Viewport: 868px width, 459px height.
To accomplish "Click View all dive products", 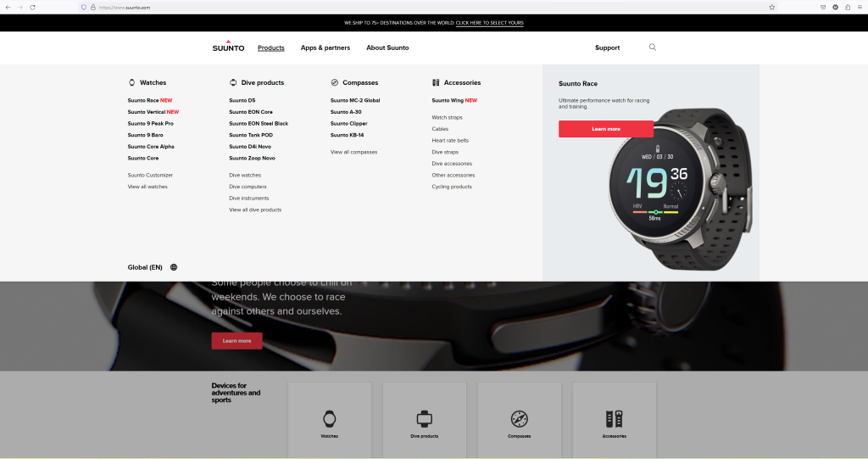I will tap(255, 210).
